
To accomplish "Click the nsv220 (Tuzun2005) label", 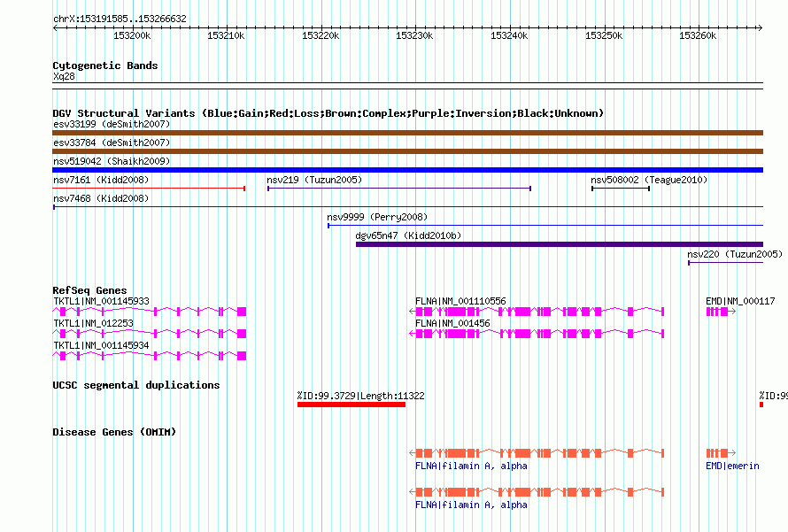I will [x=735, y=254].
